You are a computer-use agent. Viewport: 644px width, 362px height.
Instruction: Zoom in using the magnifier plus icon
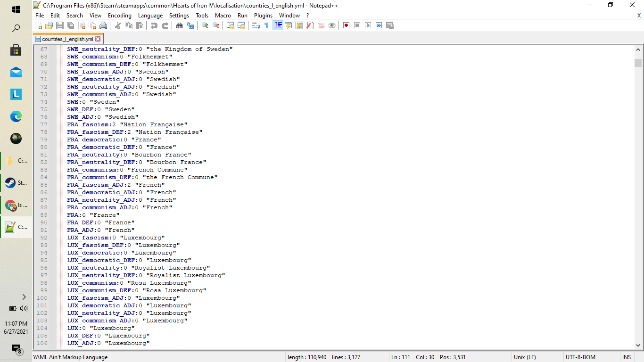[x=205, y=25]
